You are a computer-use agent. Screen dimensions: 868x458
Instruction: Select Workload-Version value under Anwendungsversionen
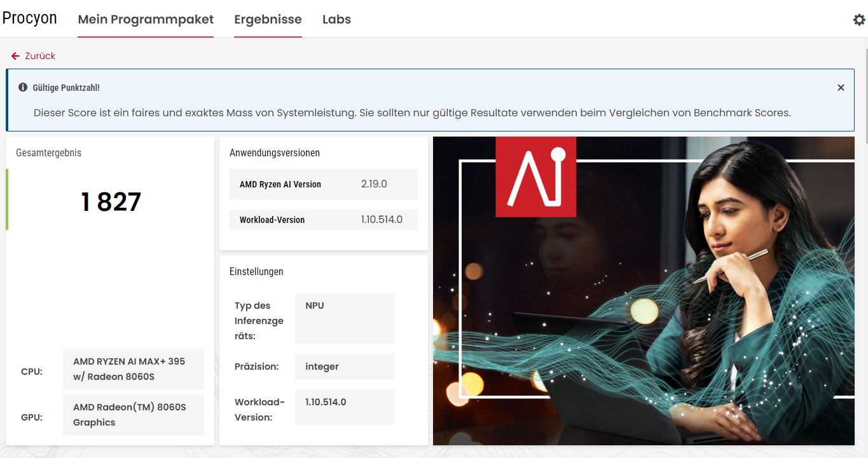click(382, 220)
